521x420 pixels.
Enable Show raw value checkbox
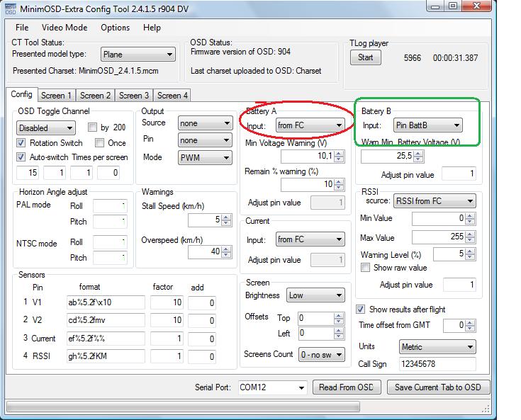(x=366, y=268)
